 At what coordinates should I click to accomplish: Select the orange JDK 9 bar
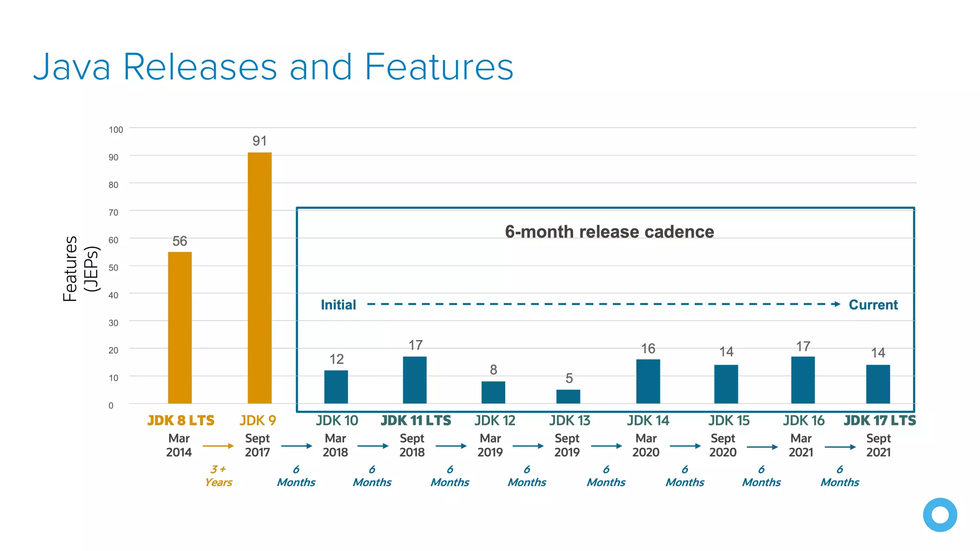point(259,277)
